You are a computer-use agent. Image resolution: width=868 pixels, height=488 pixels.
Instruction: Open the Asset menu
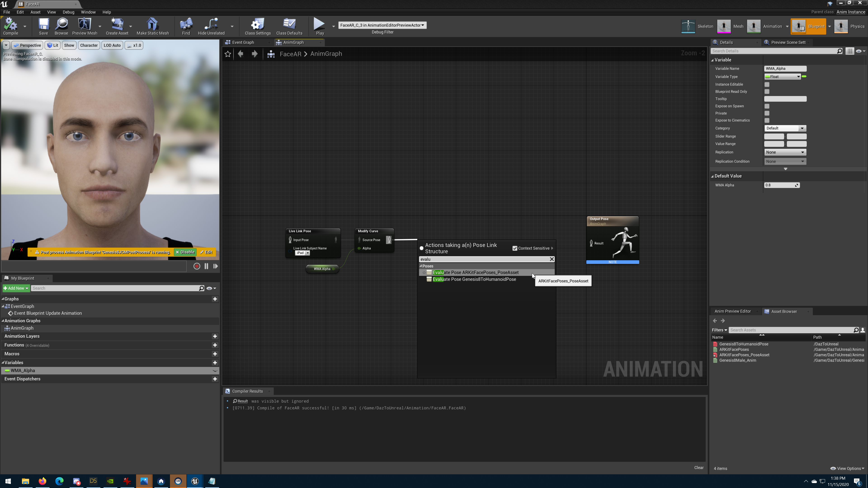click(x=35, y=12)
